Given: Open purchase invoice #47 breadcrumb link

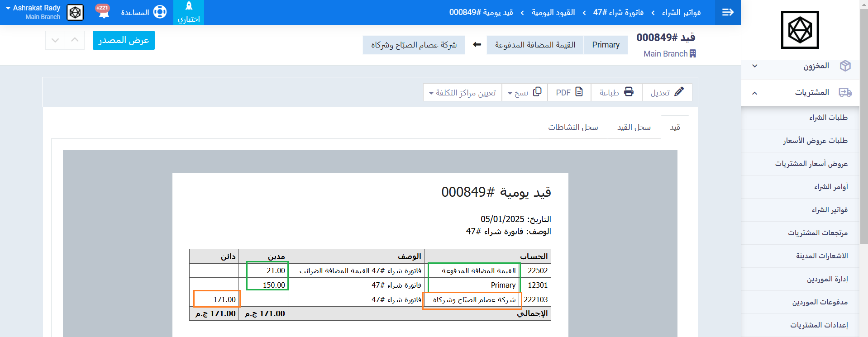Looking at the screenshot, I should [x=618, y=12].
